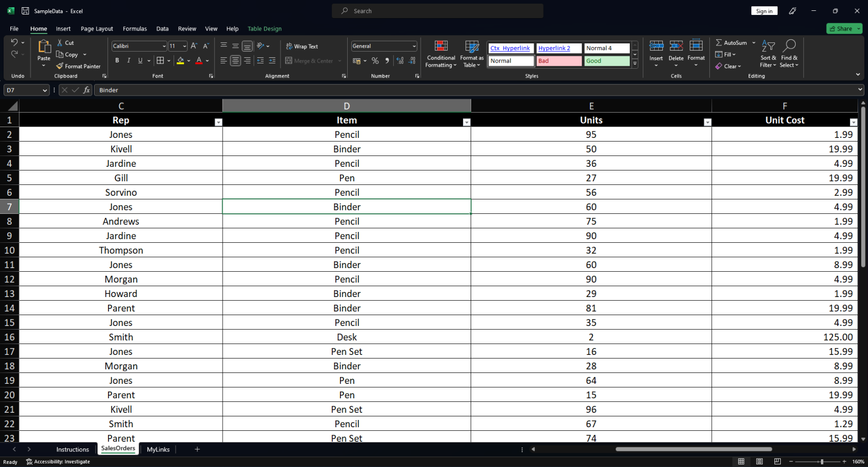Image resolution: width=868 pixels, height=467 pixels.
Task: Click the Borders icon
Action: pyautogui.click(x=160, y=60)
